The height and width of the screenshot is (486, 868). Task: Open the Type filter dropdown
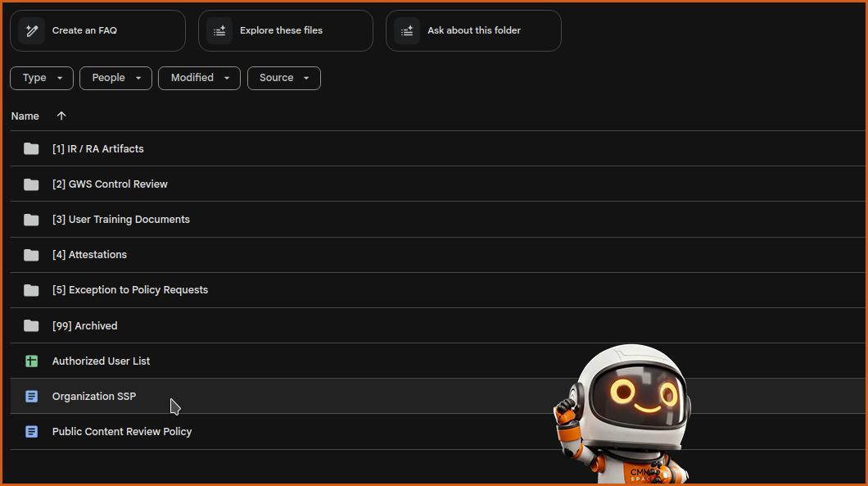click(x=42, y=78)
